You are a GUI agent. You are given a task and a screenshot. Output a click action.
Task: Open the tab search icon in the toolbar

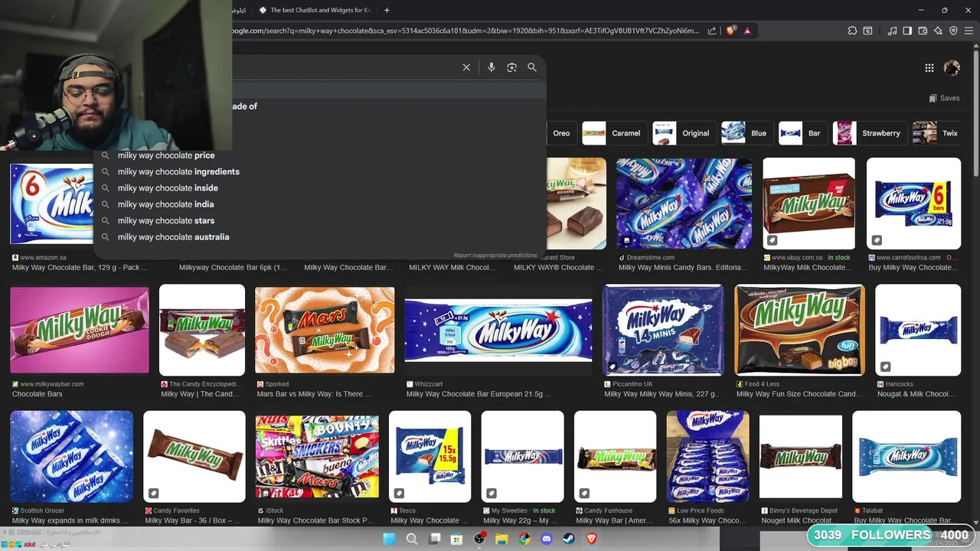pos(867,31)
